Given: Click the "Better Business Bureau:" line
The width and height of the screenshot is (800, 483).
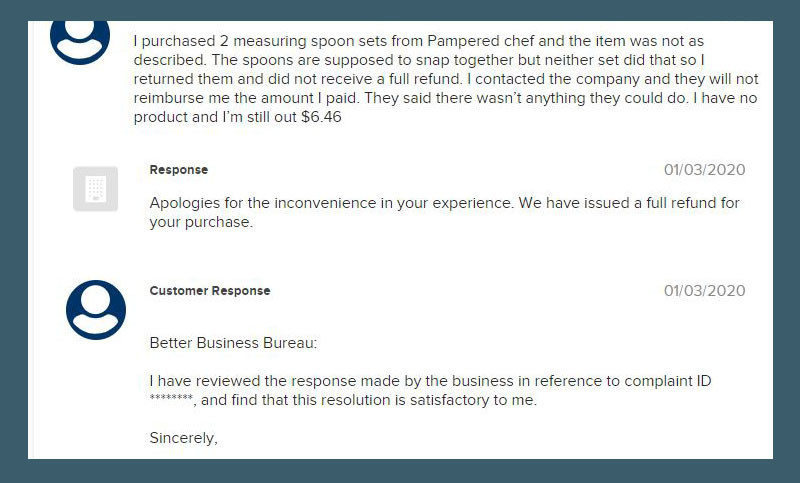Looking at the screenshot, I should pyautogui.click(x=233, y=343).
